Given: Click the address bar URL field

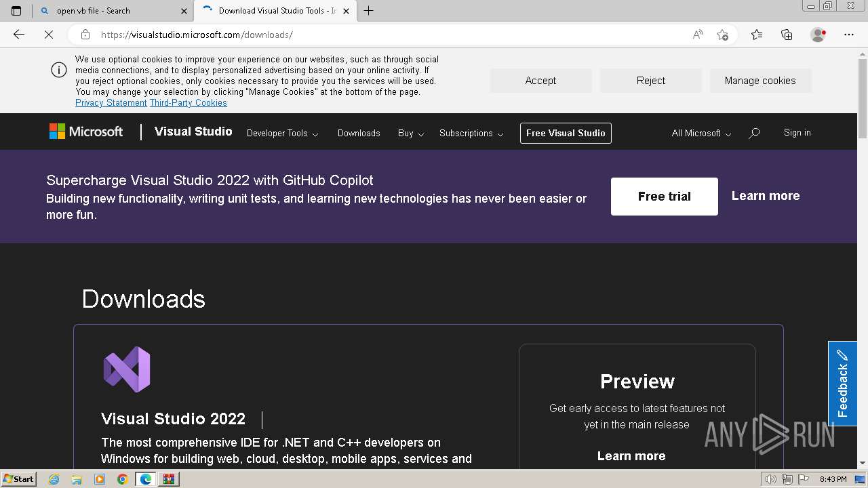Looking at the screenshot, I should [393, 35].
